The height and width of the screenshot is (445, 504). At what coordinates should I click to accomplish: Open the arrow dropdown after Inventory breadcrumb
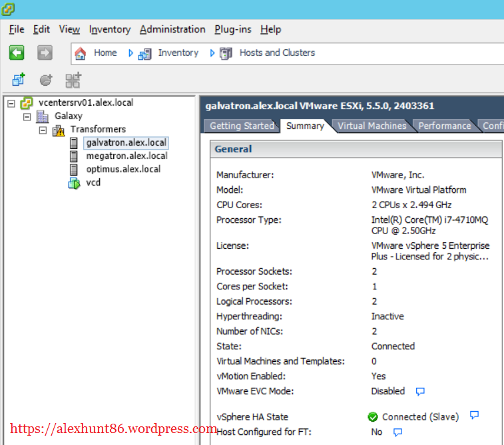212,53
